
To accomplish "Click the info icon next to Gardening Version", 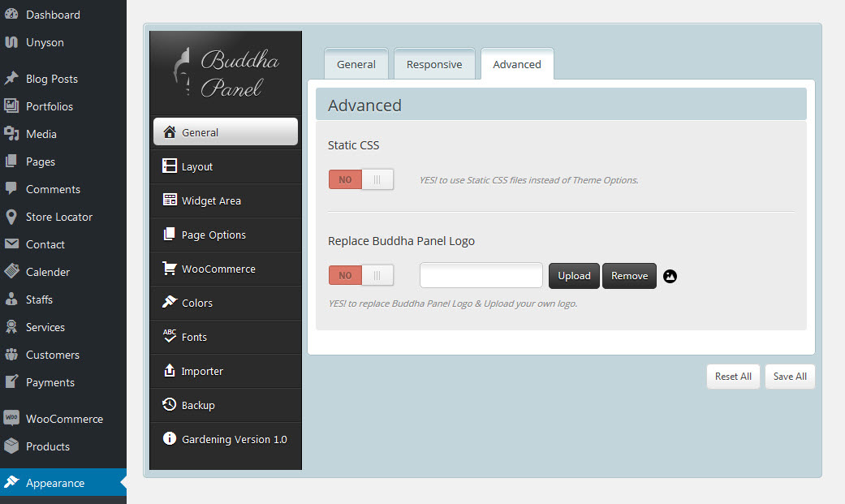I will click(169, 438).
